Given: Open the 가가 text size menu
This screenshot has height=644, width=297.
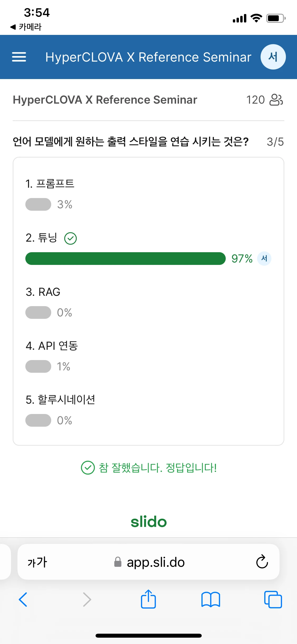Looking at the screenshot, I should click(x=37, y=562).
